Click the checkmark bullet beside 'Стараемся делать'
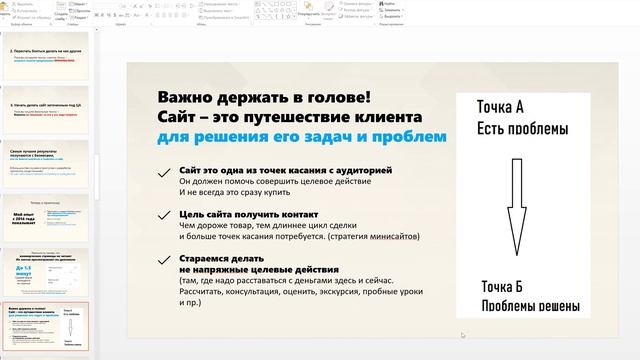The width and height of the screenshot is (640, 360). [164, 260]
